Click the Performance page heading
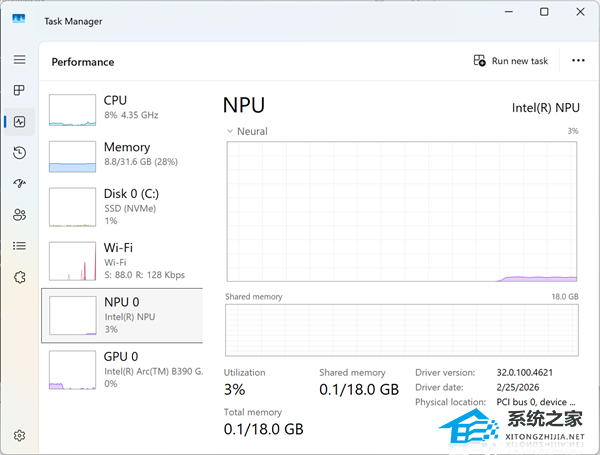 (x=83, y=62)
